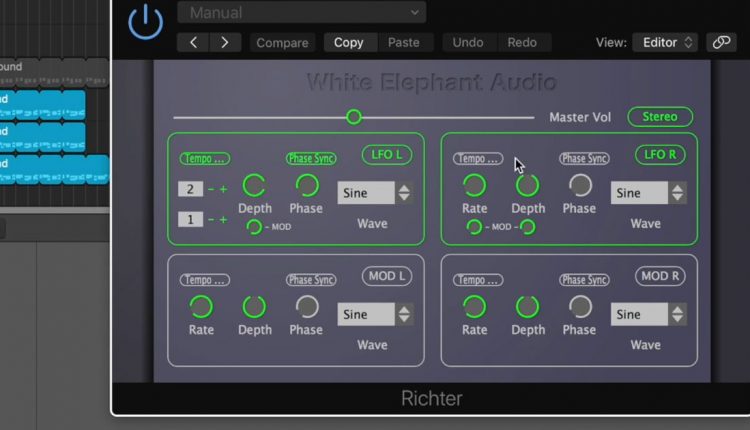Open the View Editor dropdown

(x=665, y=43)
